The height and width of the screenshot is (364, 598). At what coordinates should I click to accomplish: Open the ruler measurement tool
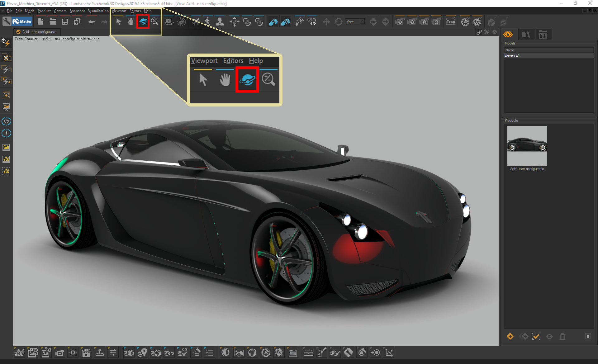[x=308, y=352]
